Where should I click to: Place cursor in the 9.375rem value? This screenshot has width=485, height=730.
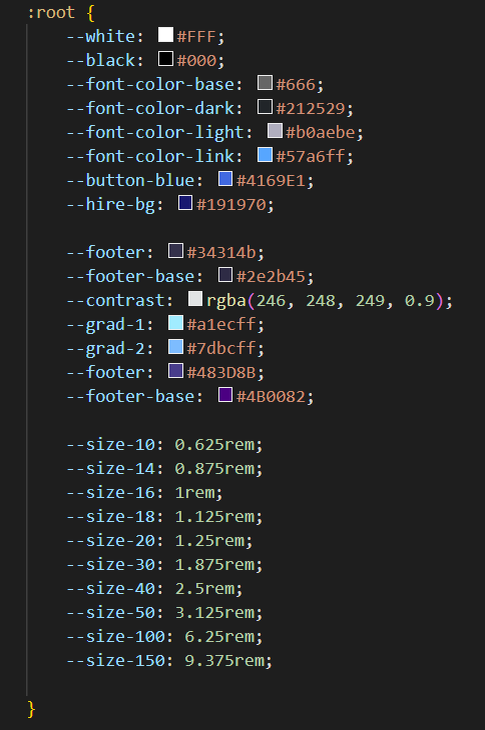coord(224,661)
